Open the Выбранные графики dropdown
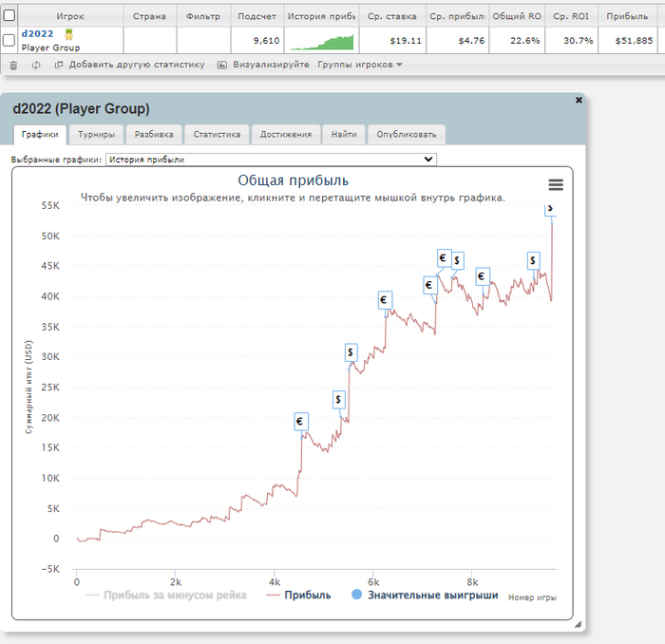 click(x=271, y=160)
